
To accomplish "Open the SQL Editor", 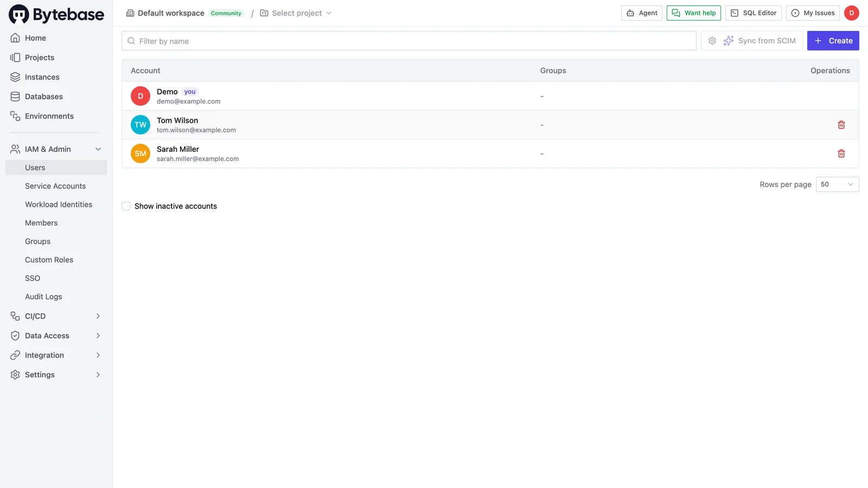I will (754, 13).
